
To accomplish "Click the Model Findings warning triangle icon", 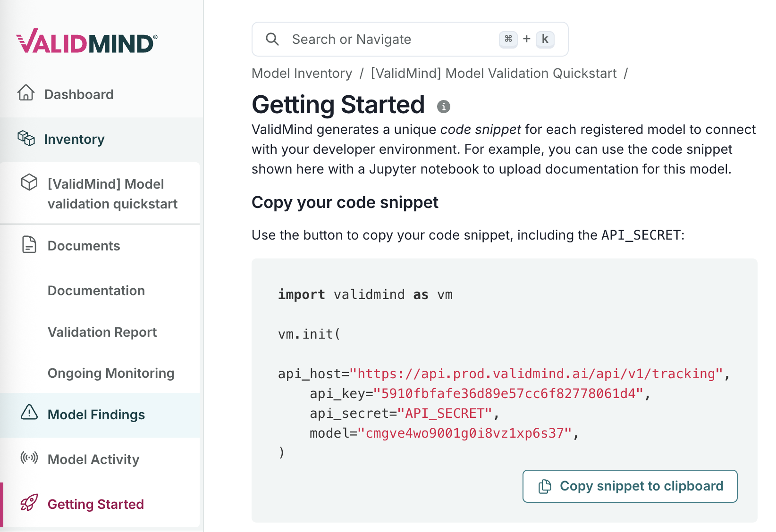I will tap(29, 413).
